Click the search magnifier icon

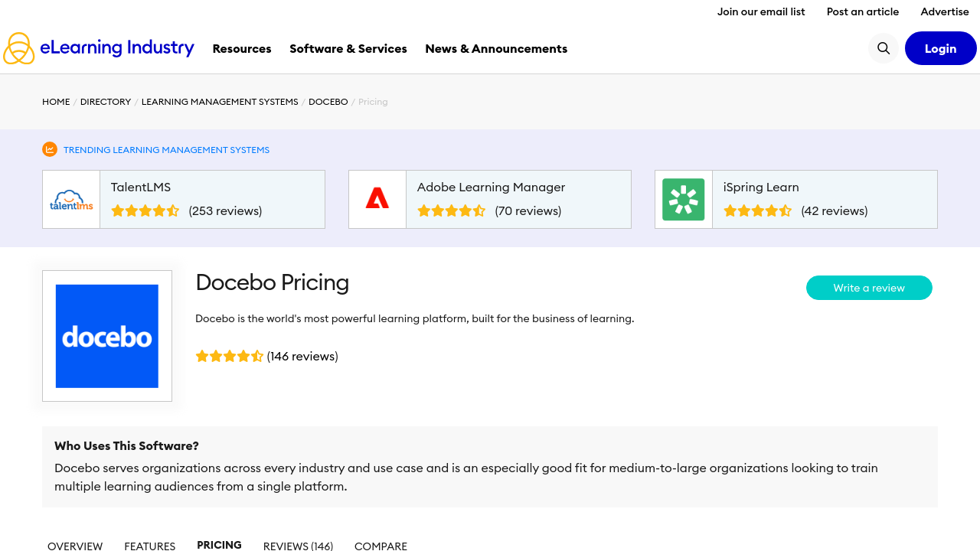(x=883, y=48)
